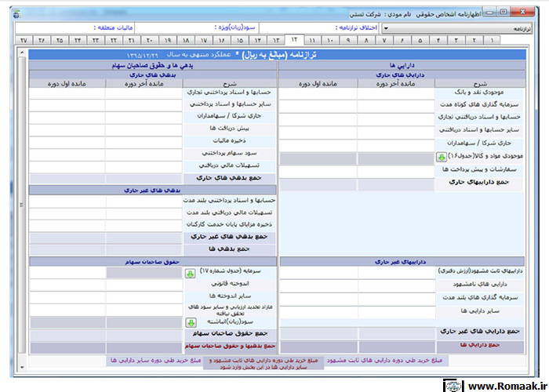The width and height of the screenshot is (549, 392).
Task: Click beginning-of-period field for سایر حسابها و اسناد دریافتنی
Action: [x=318, y=132]
